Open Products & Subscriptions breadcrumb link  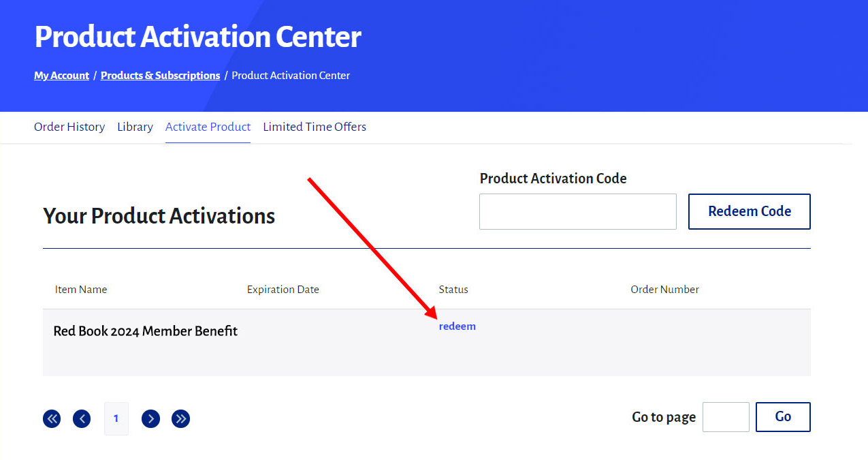pyautogui.click(x=160, y=76)
